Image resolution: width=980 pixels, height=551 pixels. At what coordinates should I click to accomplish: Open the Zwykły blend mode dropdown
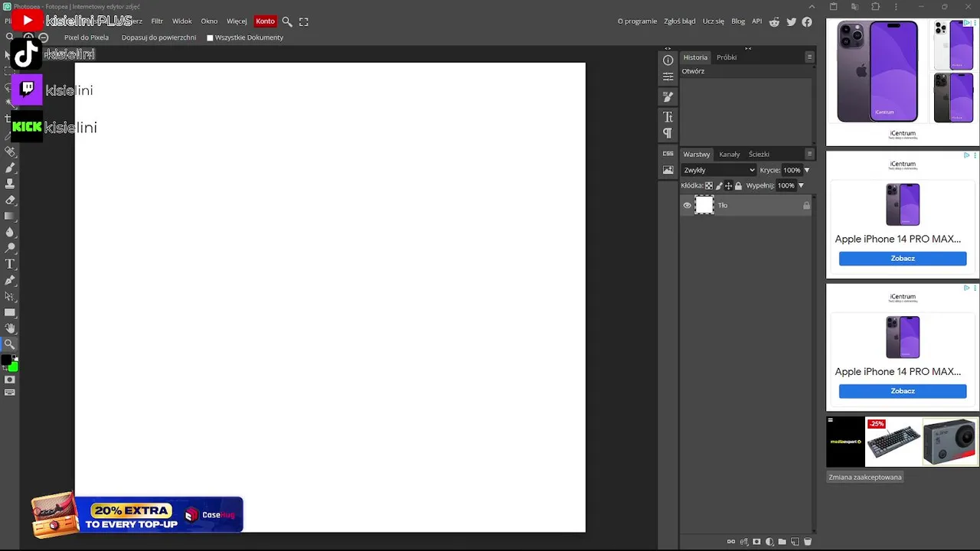pyautogui.click(x=719, y=170)
